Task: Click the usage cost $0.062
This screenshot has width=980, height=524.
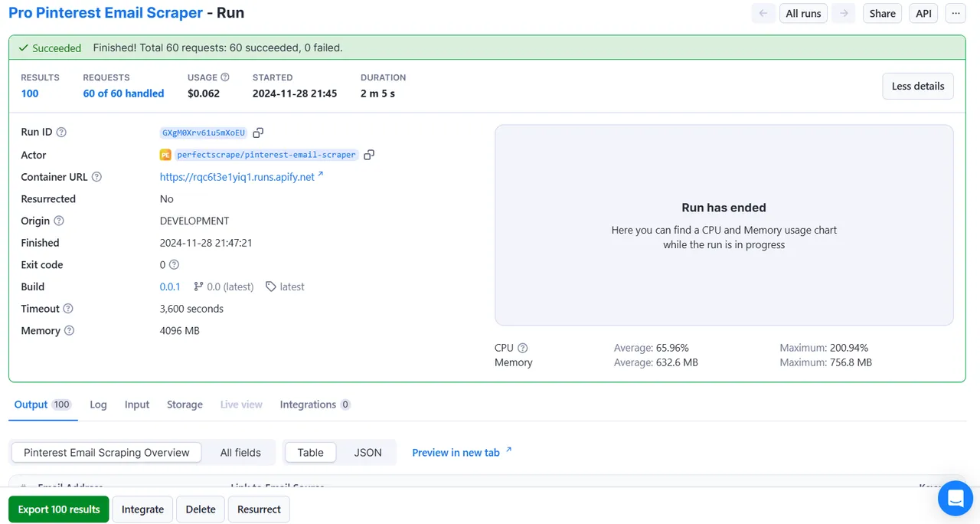Action: [x=204, y=93]
